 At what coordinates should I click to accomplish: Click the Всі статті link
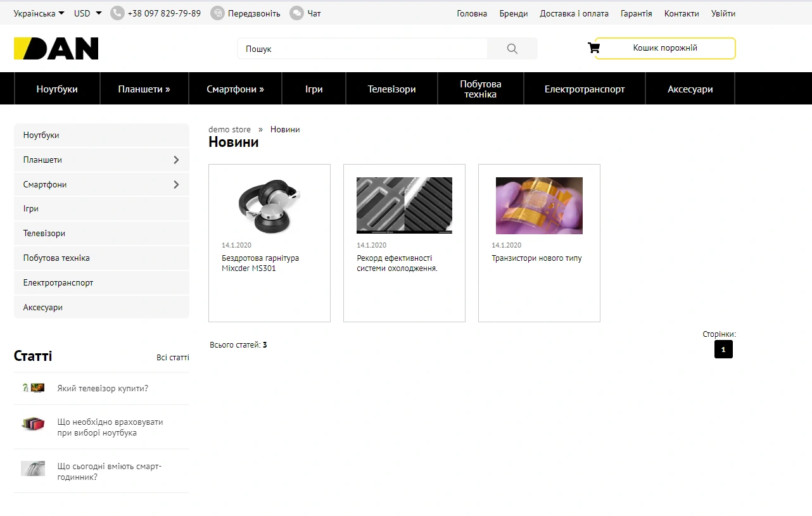tap(173, 358)
